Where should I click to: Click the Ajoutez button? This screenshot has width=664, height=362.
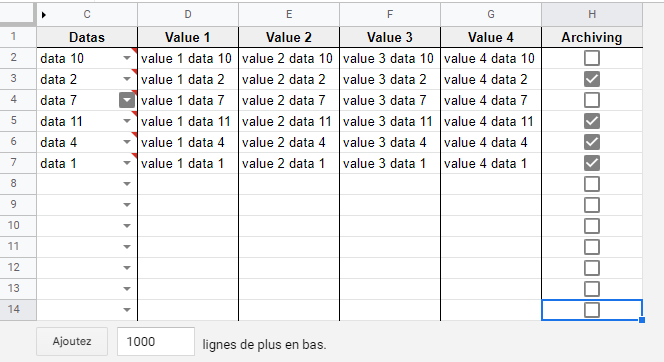point(72,341)
